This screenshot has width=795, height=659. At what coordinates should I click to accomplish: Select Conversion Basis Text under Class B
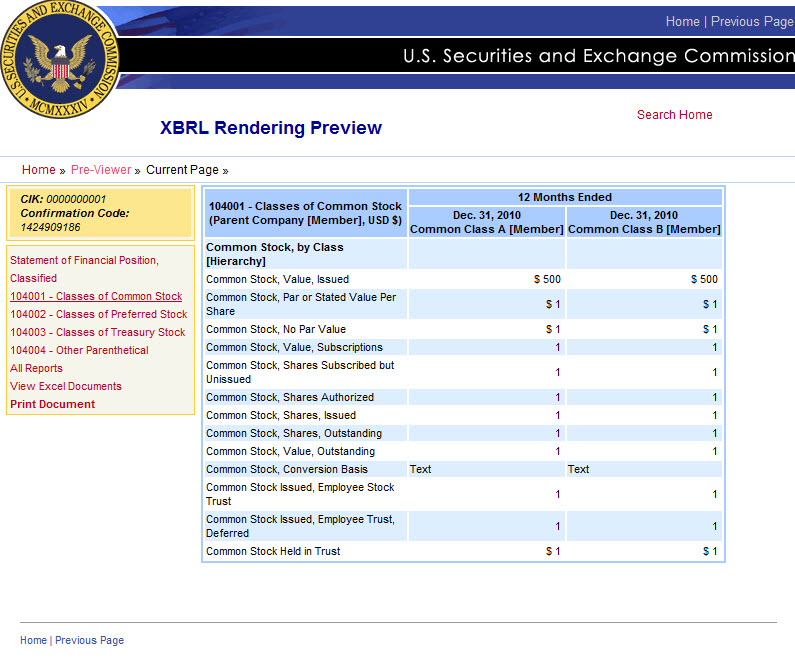tap(578, 469)
